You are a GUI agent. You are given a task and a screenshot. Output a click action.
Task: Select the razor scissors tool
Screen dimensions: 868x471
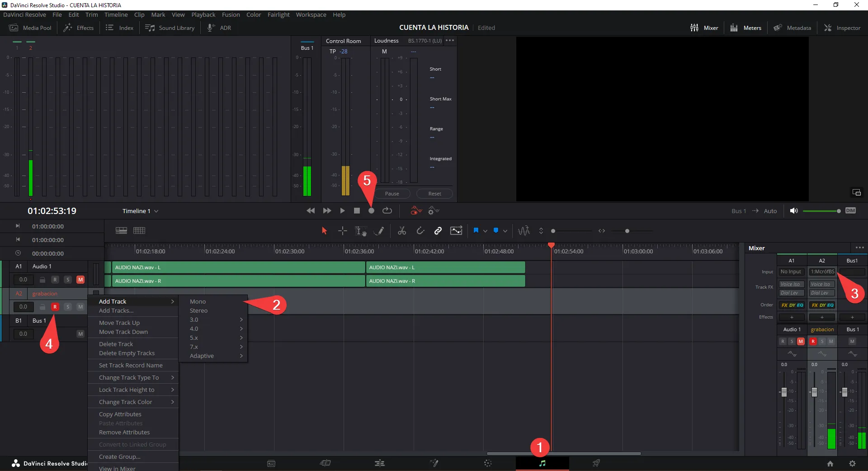[402, 231]
